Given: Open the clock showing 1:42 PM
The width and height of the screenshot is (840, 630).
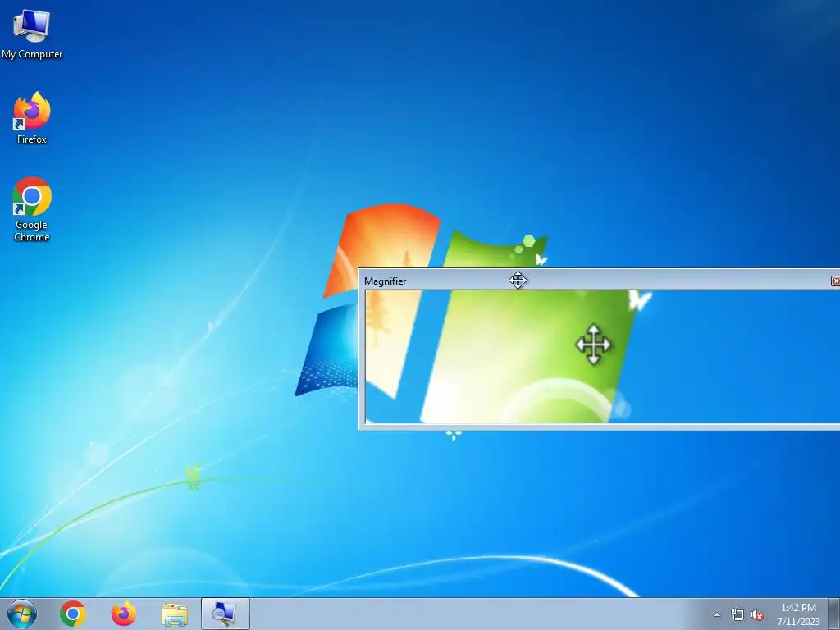Looking at the screenshot, I should tap(798, 614).
